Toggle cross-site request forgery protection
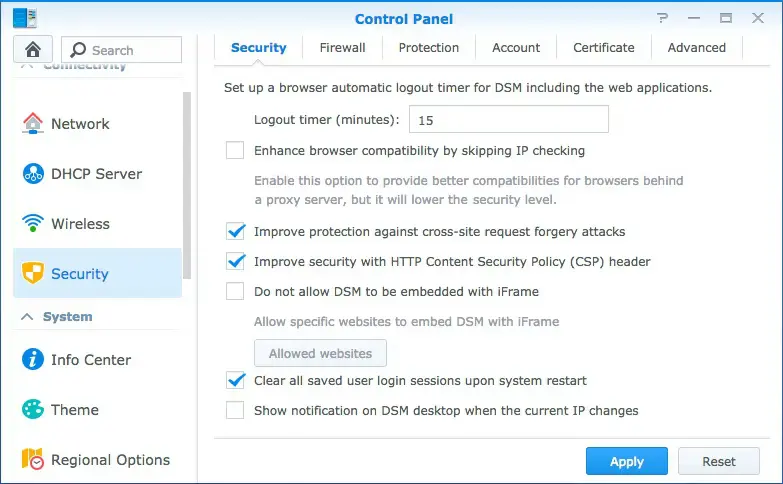The height and width of the screenshot is (484, 783). pyautogui.click(x=235, y=232)
